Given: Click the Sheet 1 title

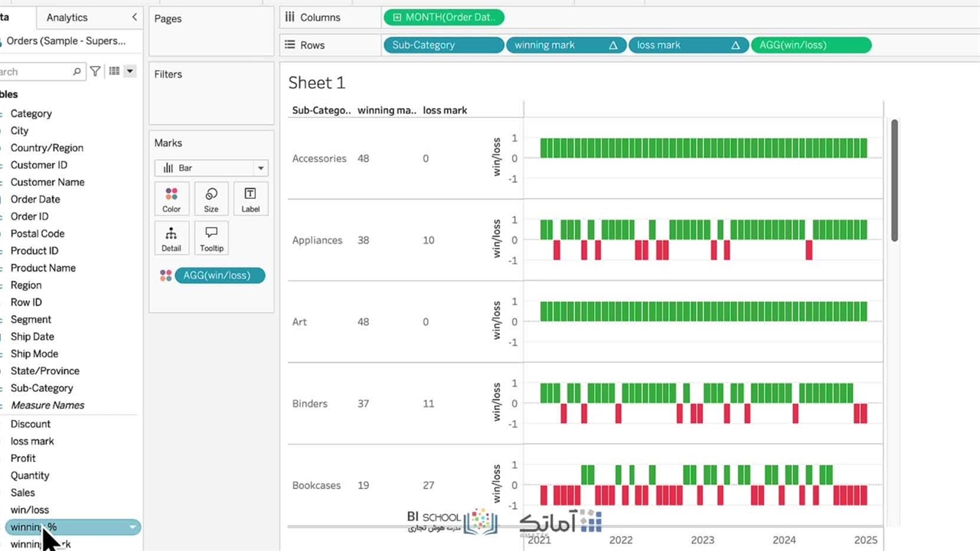Looking at the screenshot, I should pyautogui.click(x=316, y=83).
